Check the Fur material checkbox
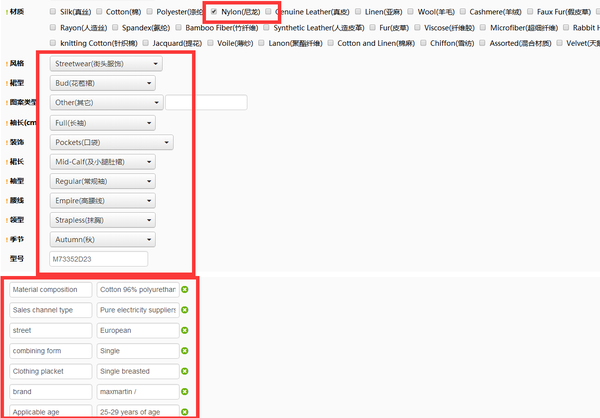The height and width of the screenshot is (418, 600). click(x=372, y=27)
